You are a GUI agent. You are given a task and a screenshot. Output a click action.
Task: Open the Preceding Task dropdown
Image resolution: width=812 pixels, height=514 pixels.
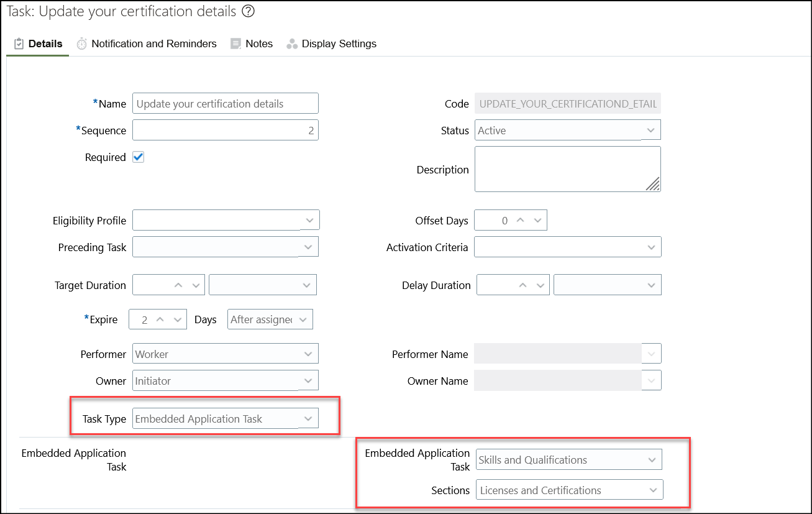pyautogui.click(x=226, y=247)
